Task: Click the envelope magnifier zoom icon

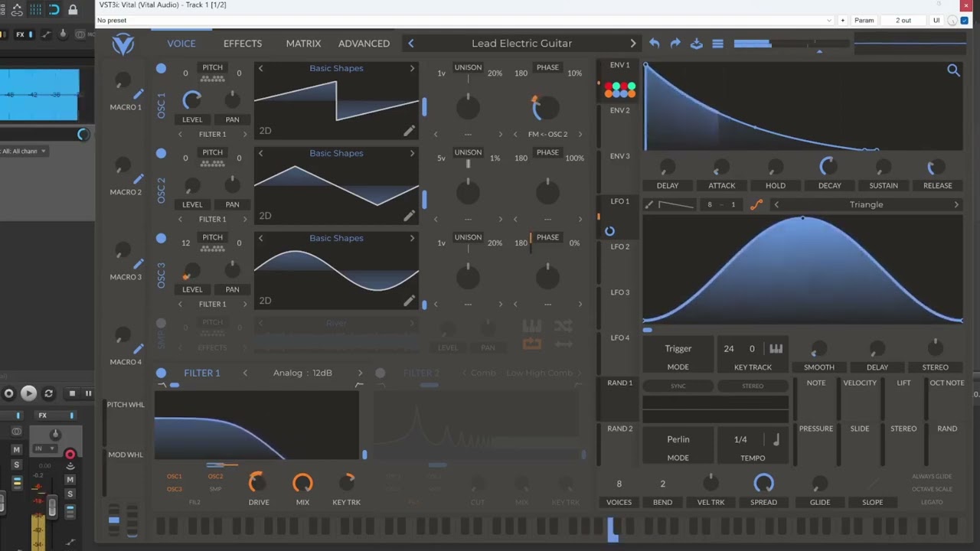Action: pos(953,70)
